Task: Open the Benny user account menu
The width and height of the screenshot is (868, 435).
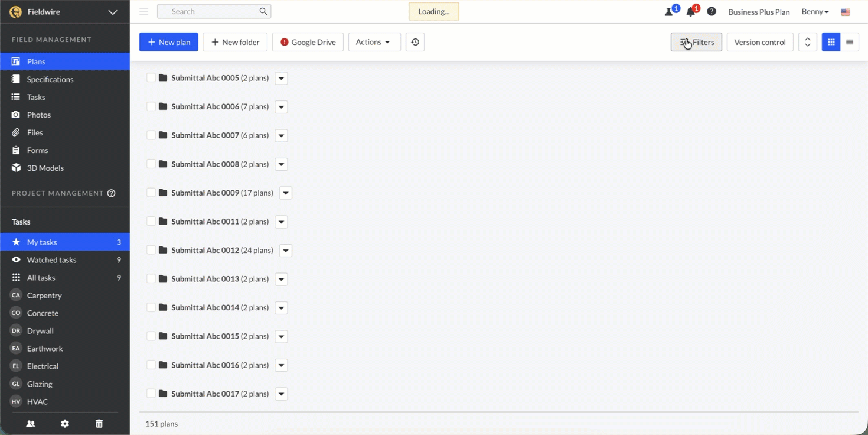Action: (x=815, y=12)
